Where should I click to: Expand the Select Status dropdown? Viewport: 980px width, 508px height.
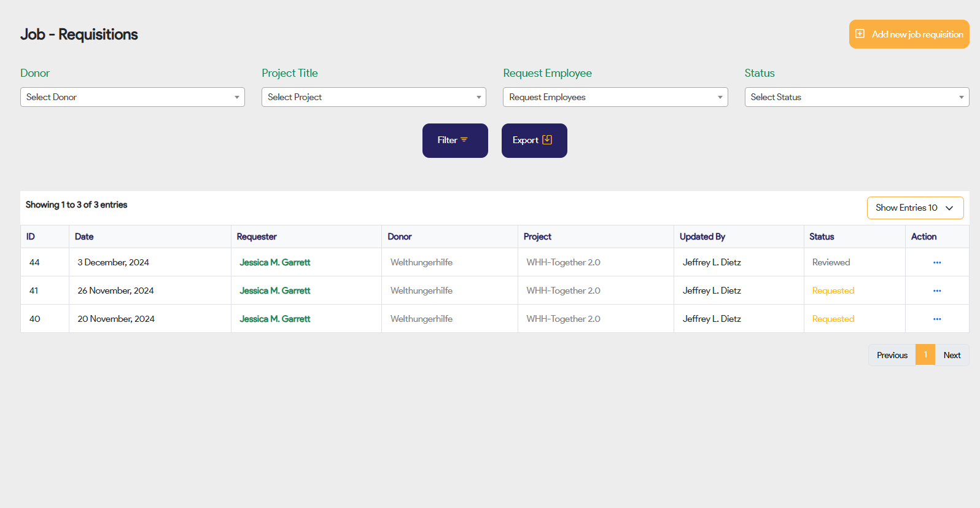click(x=856, y=97)
